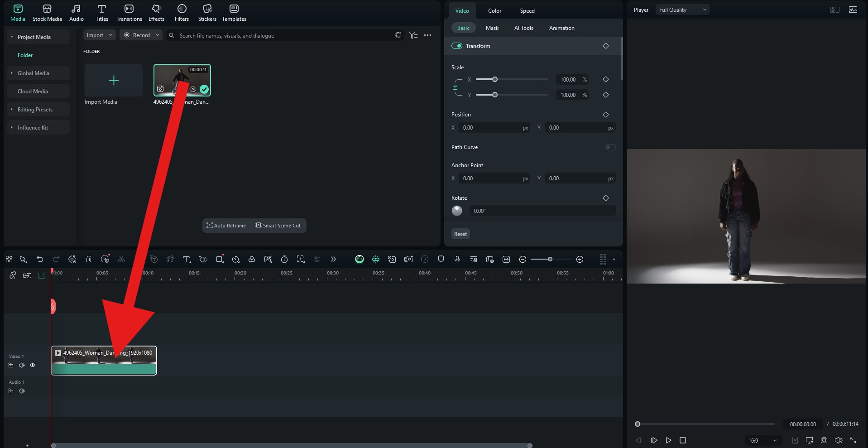Image resolution: width=868 pixels, height=448 pixels.
Task: Click the filter icon next to search bar
Action: pyautogui.click(x=413, y=35)
